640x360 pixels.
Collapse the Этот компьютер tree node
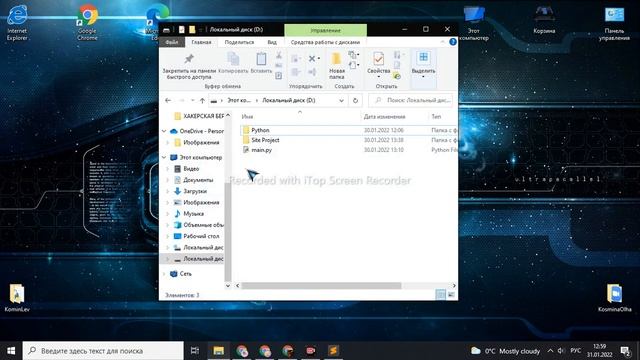(164, 157)
